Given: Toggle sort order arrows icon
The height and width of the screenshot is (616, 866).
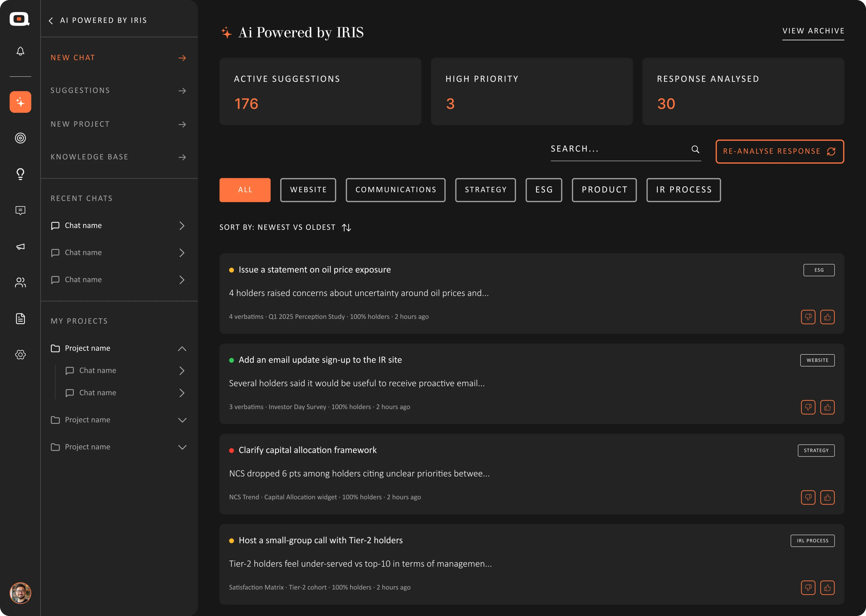Looking at the screenshot, I should point(346,227).
